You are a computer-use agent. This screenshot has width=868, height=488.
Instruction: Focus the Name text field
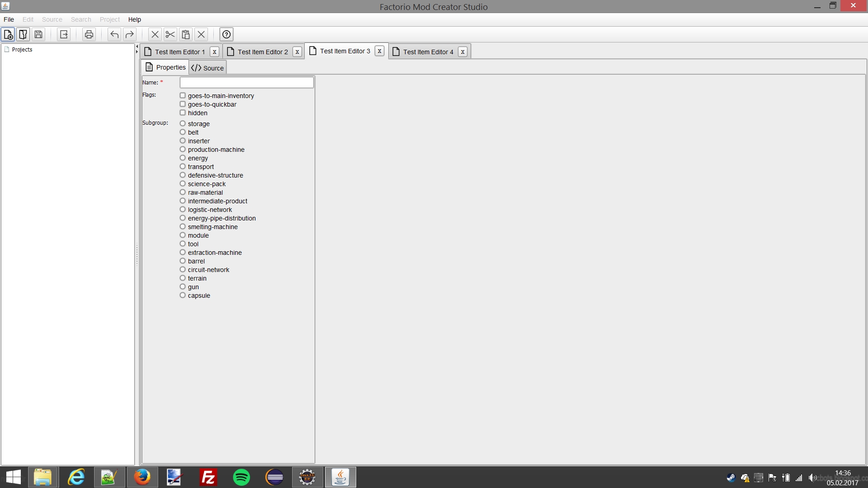(x=246, y=82)
